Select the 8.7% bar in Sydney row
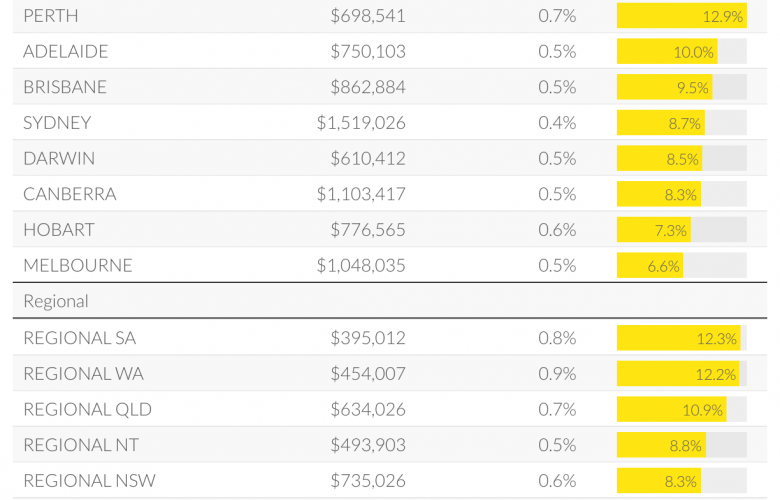 point(661,123)
